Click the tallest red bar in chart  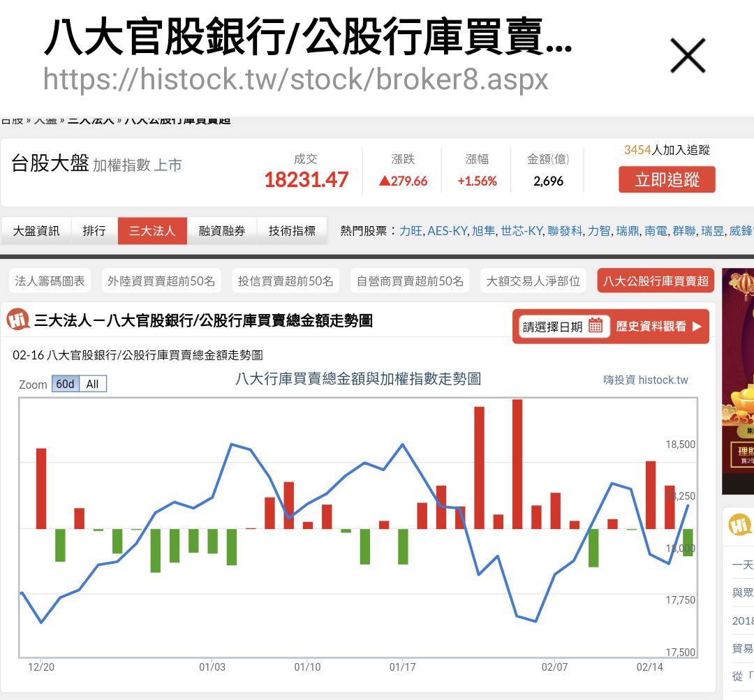click(x=517, y=463)
